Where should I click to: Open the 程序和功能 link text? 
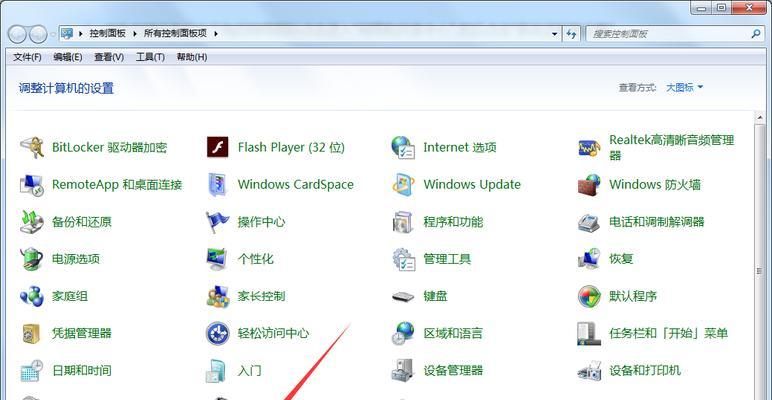pos(453,222)
